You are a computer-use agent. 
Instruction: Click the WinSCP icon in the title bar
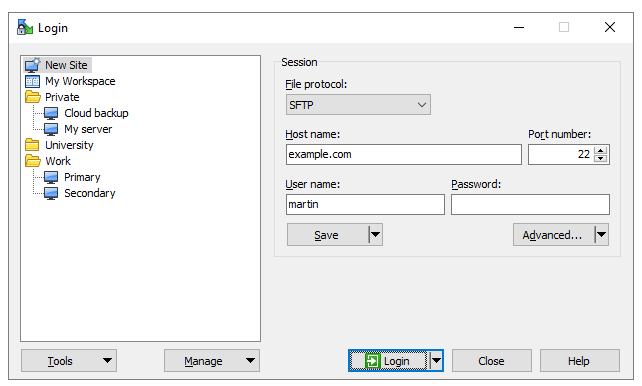(x=25, y=27)
